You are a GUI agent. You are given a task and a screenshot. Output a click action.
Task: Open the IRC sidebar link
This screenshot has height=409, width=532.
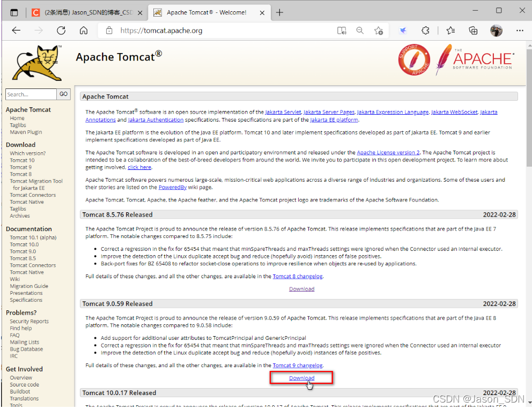coord(13,356)
